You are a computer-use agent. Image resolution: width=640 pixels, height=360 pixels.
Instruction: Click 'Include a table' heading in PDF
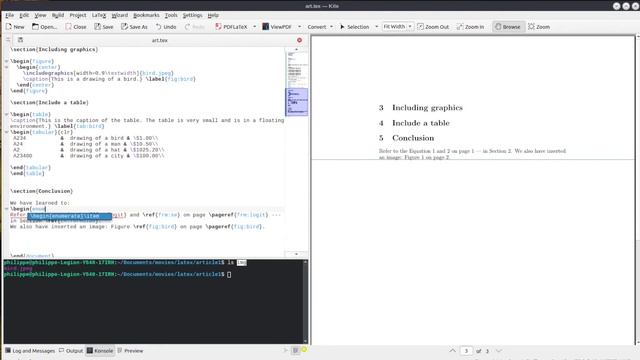[x=421, y=123]
